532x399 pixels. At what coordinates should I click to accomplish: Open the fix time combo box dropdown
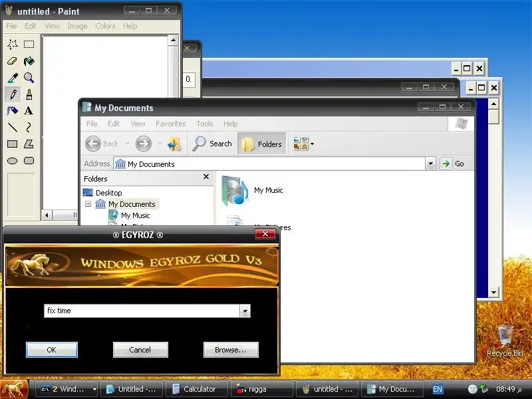coord(245,311)
